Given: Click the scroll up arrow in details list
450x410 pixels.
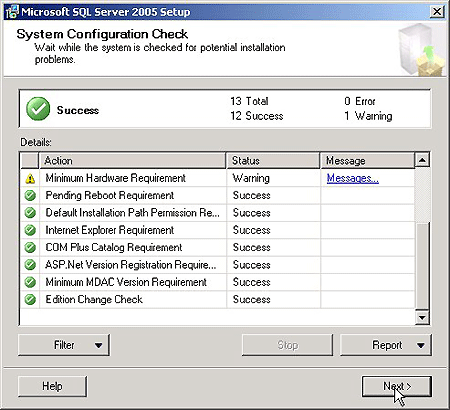Looking at the screenshot, I should click(422, 160).
